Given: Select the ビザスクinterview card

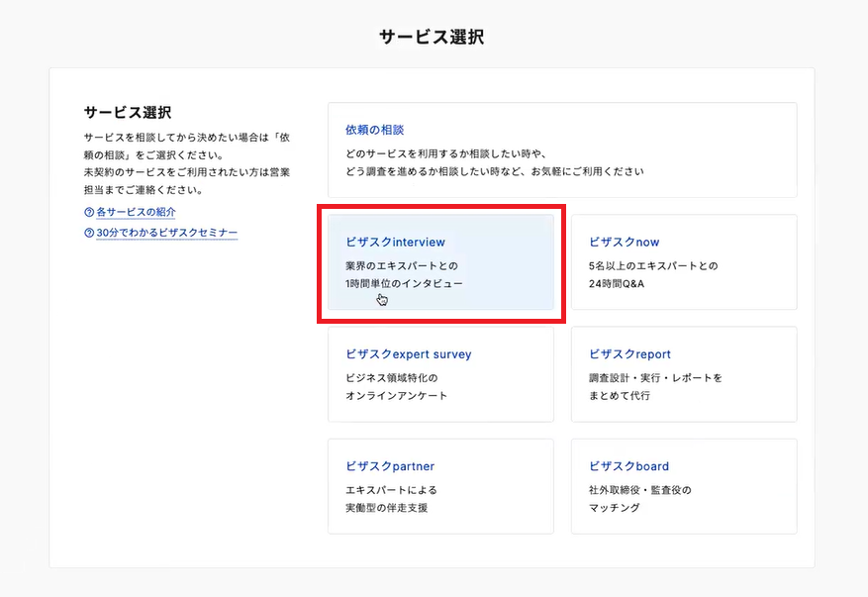Looking at the screenshot, I should pyautogui.click(x=440, y=262).
